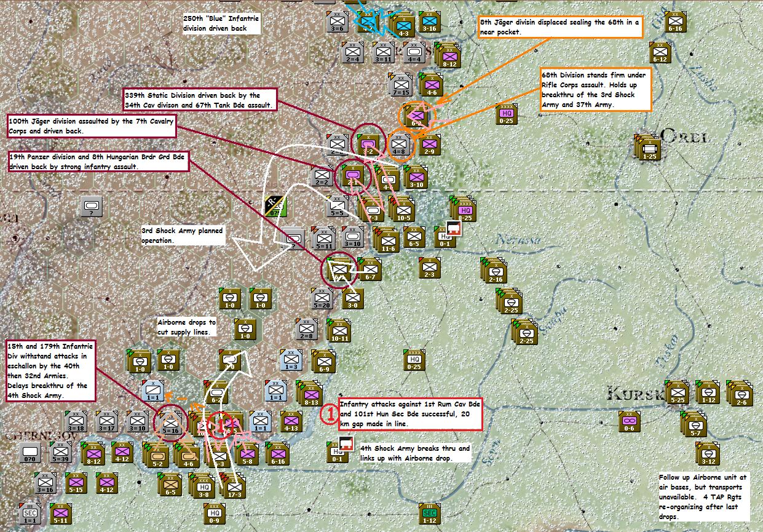This screenshot has width=763, height=532.
Task: Select the purple 3-10 infantry stack
Action: pyautogui.click(x=416, y=177)
